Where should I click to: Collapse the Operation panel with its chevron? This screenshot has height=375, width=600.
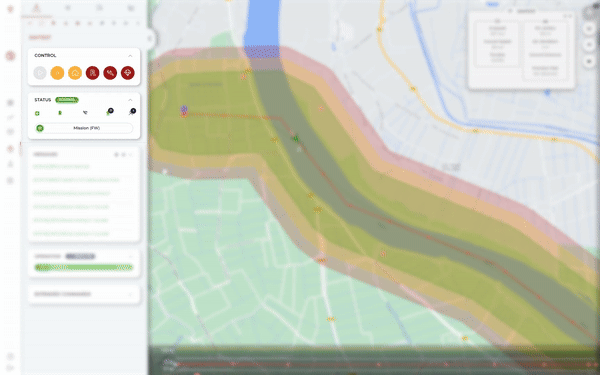131,256
